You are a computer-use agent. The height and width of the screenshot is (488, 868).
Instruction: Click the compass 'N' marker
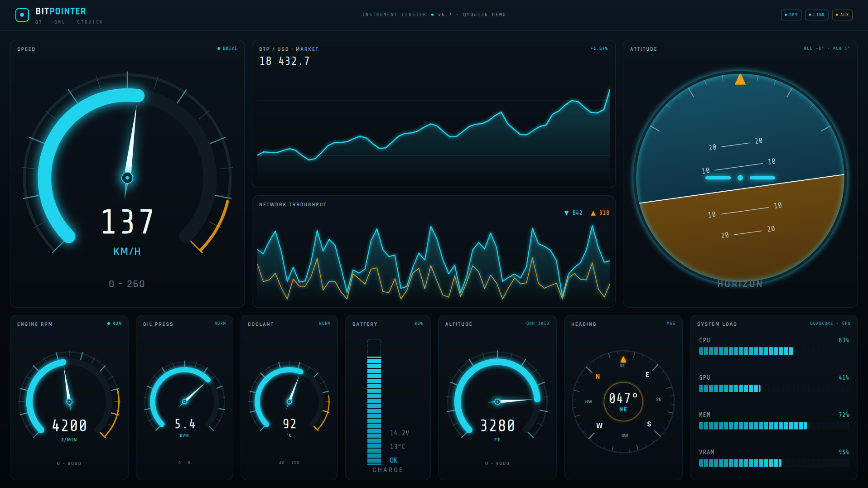(x=598, y=376)
